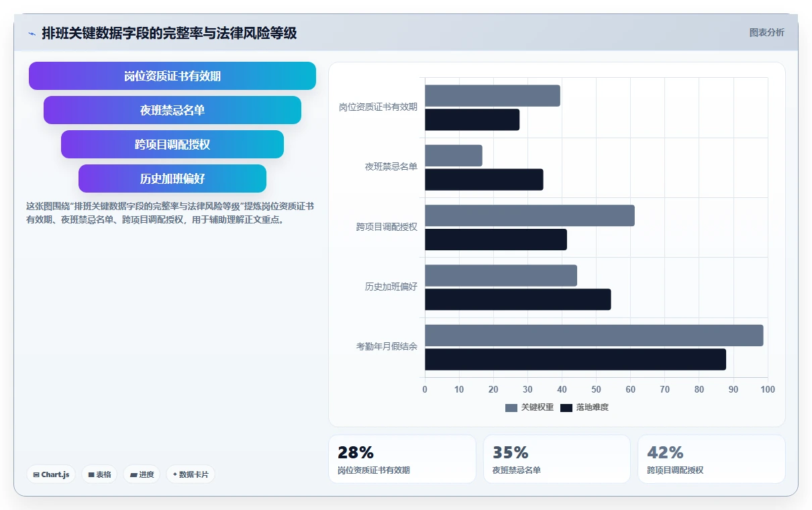Viewport: 812px width, 510px height.
Task: Select the 历史加班偏好 funnel stage
Action: (172, 178)
